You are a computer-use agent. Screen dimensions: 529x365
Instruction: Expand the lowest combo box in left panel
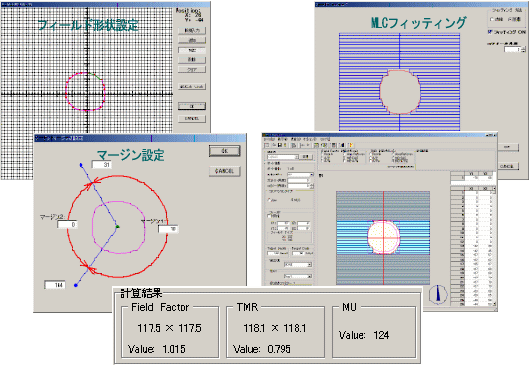[298, 276]
